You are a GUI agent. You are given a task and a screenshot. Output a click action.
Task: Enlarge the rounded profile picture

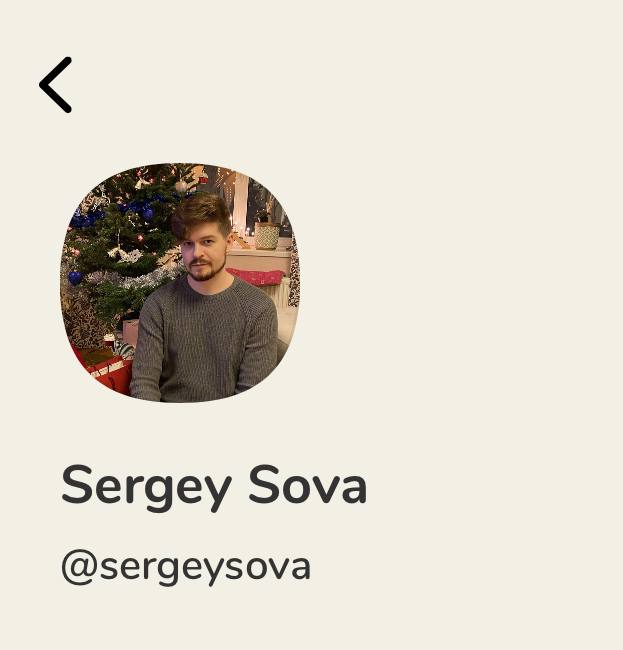click(180, 283)
